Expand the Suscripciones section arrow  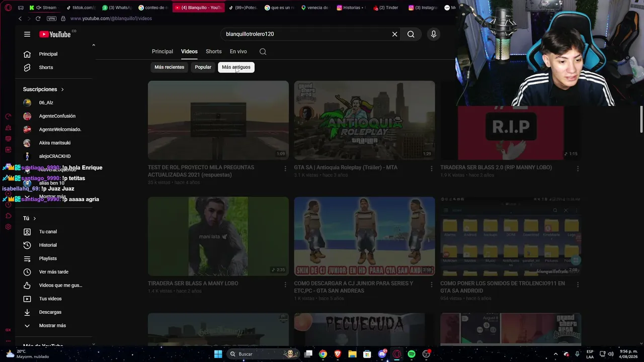coord(62,89)
